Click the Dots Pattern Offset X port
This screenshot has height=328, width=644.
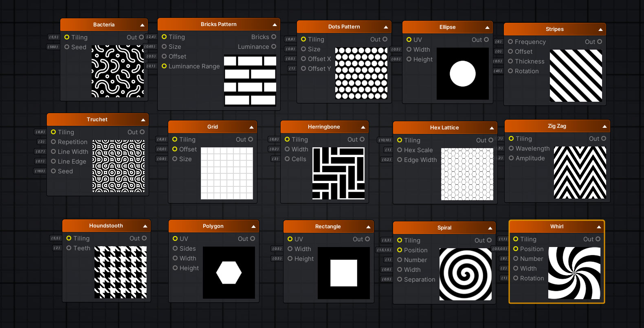[303, 59]
